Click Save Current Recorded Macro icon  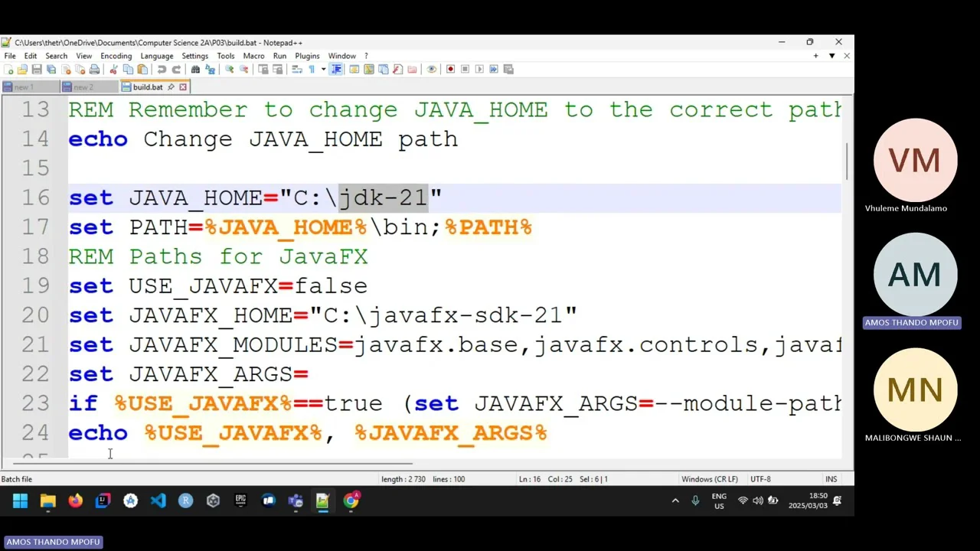508,69
